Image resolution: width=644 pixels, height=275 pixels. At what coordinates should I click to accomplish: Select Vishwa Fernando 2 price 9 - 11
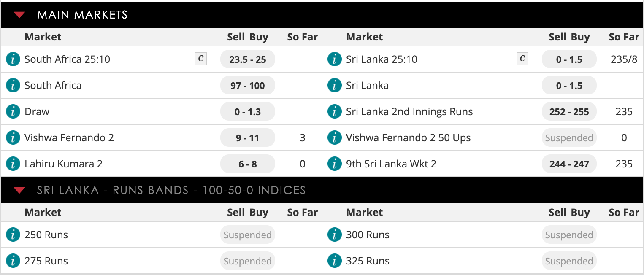pyautogui.click(x=248, y=138)
